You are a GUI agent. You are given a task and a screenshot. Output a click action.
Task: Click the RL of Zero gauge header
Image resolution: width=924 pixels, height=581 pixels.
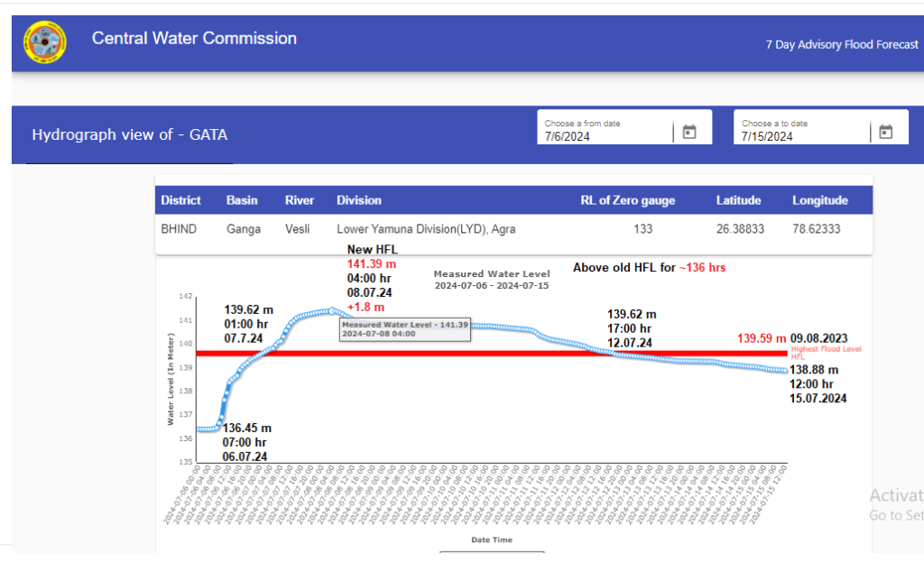(x=627, y=200)
